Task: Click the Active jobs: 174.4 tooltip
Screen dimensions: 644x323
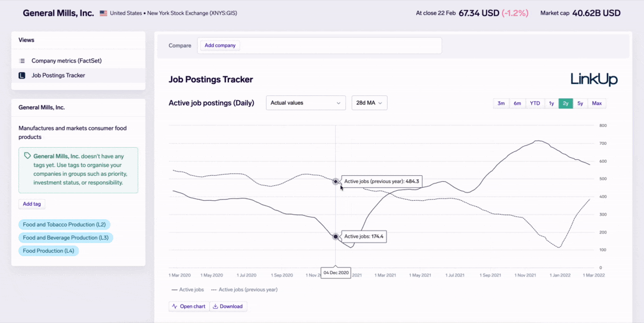Action: click(364, 237)
